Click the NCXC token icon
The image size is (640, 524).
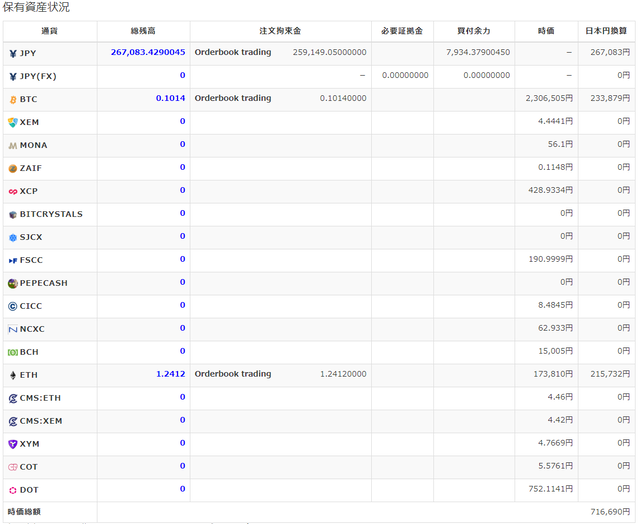(x=13, y=329)
